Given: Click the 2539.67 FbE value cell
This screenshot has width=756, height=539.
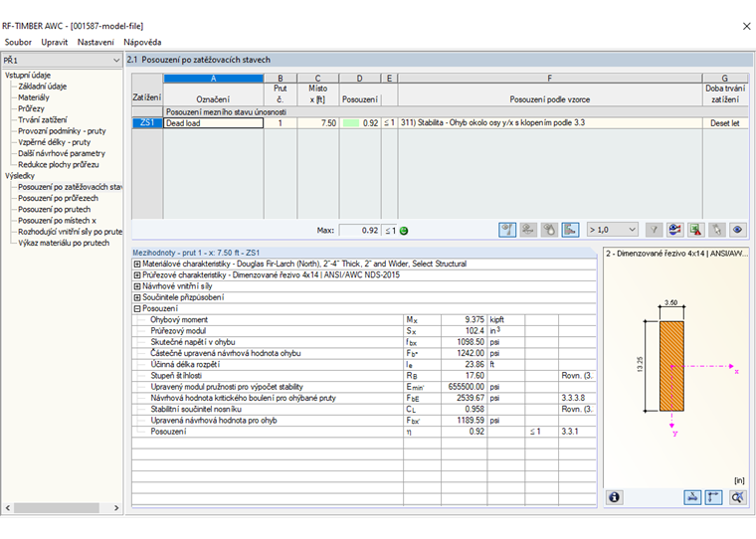Looking at the screenshot, I should [x=464, y=398].
